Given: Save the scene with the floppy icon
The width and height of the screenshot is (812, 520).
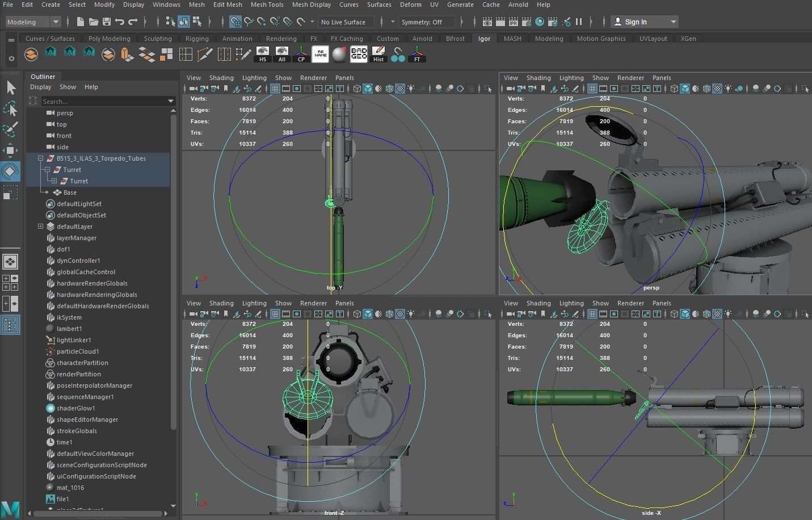Looking at the screenshot, I should 107,22.
